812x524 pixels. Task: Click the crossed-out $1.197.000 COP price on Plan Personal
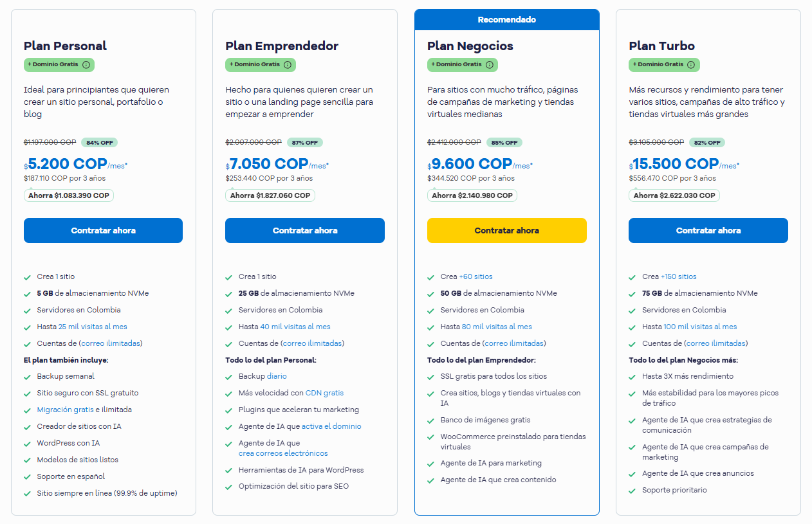[49, 142]
